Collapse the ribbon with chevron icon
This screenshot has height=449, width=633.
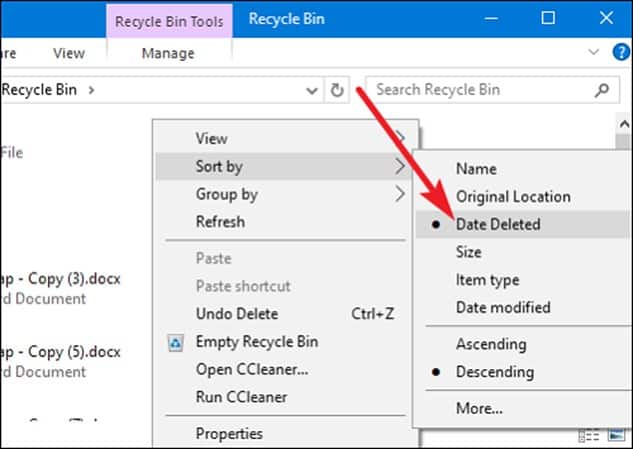click(x=593, y=52)
